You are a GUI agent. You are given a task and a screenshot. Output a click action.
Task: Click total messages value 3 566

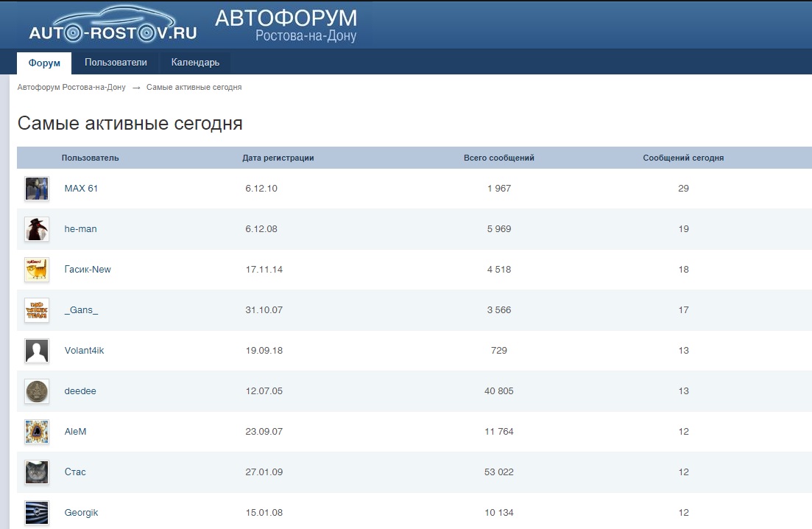[499, 310]
